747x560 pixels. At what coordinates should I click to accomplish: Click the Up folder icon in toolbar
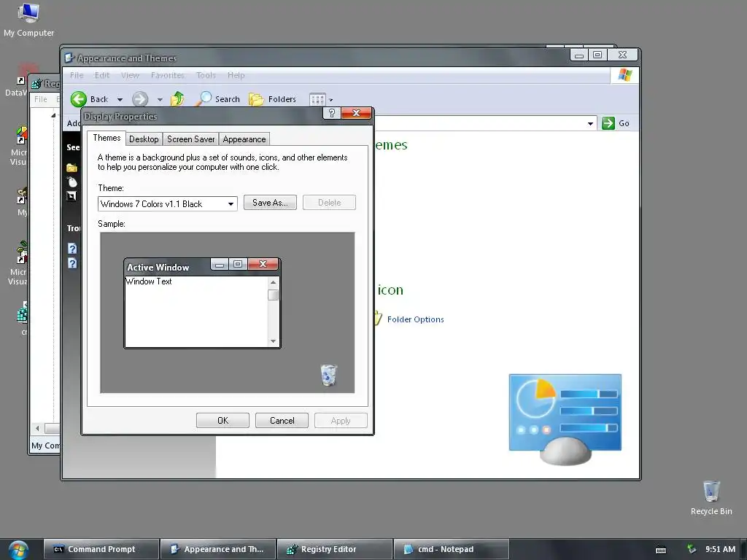[x=178, y=98]
